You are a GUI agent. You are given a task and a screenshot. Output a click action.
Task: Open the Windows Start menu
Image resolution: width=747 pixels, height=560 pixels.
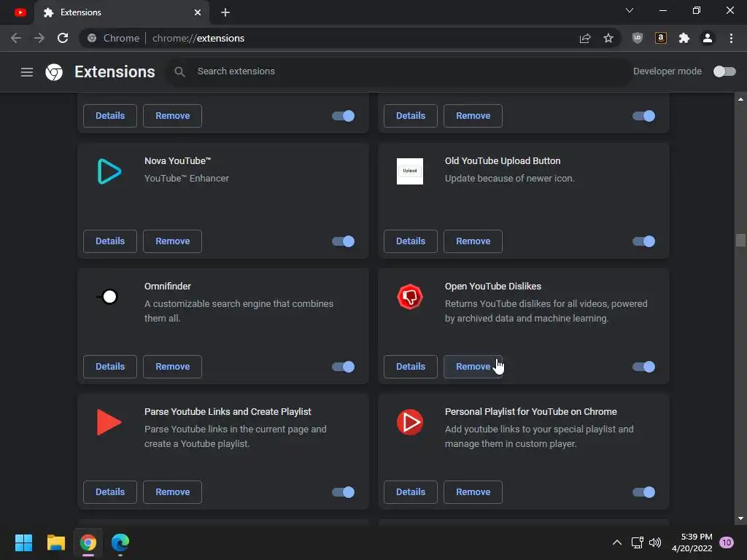23,542
